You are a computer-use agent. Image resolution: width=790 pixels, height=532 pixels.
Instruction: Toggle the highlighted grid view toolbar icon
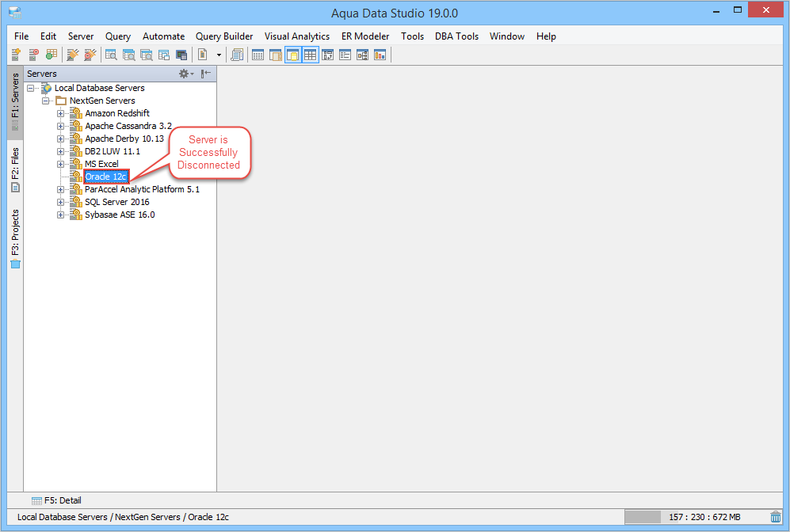tap(311, 55)
